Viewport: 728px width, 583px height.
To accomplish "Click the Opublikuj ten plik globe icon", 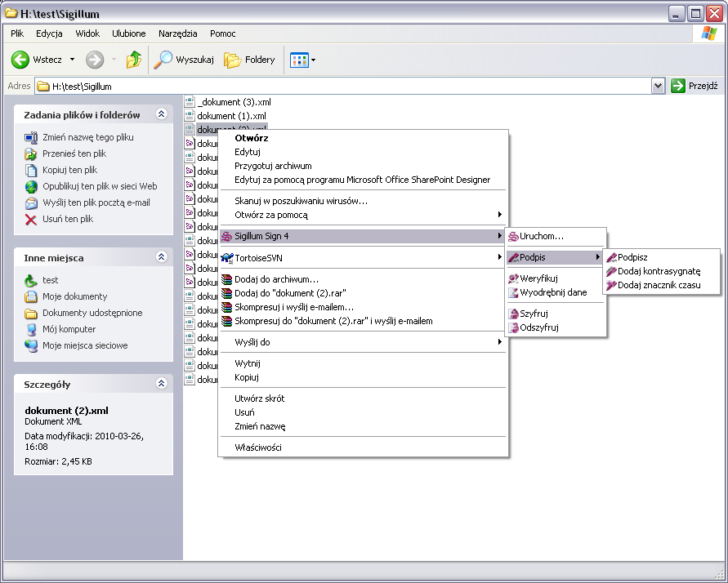I will 31,186.
